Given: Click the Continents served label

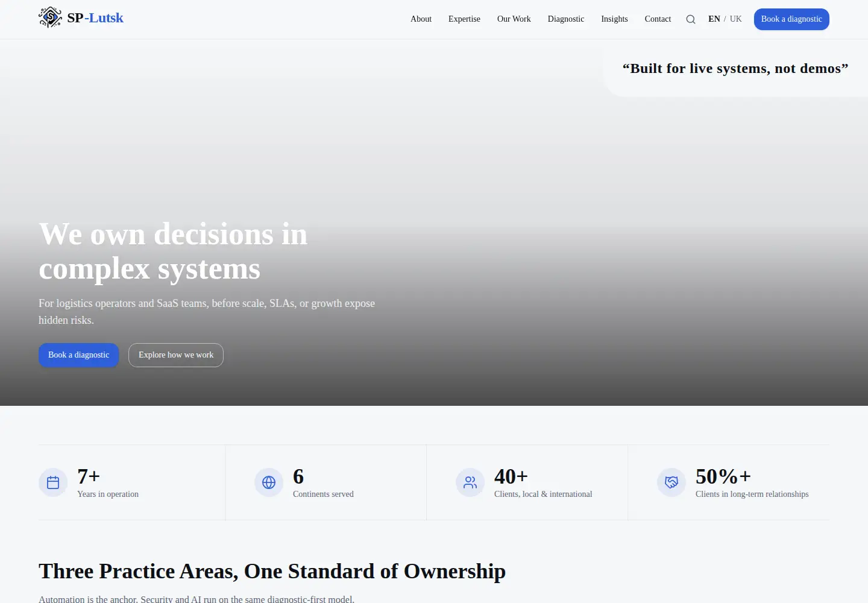Looking at the screenshot, I should 323,494.
